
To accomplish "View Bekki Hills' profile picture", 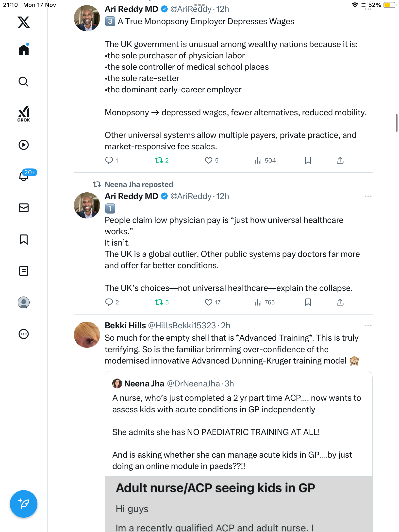I will (x=87, y=334).
